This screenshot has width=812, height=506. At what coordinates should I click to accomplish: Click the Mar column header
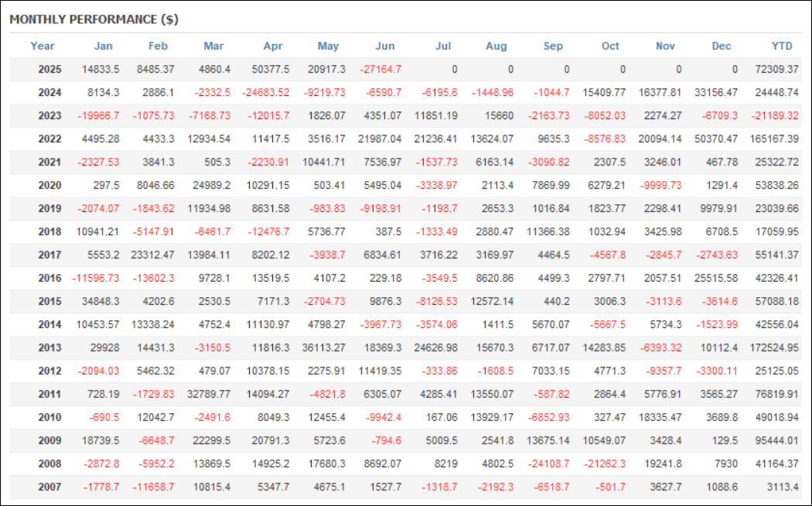pos(213,46)
